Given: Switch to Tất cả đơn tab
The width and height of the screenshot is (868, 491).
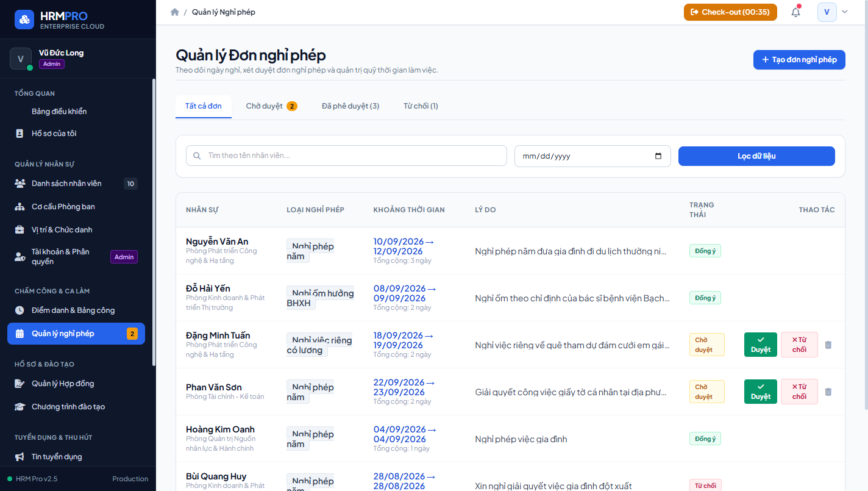Looking at the screenshot, I should click(x=204, y=106).
